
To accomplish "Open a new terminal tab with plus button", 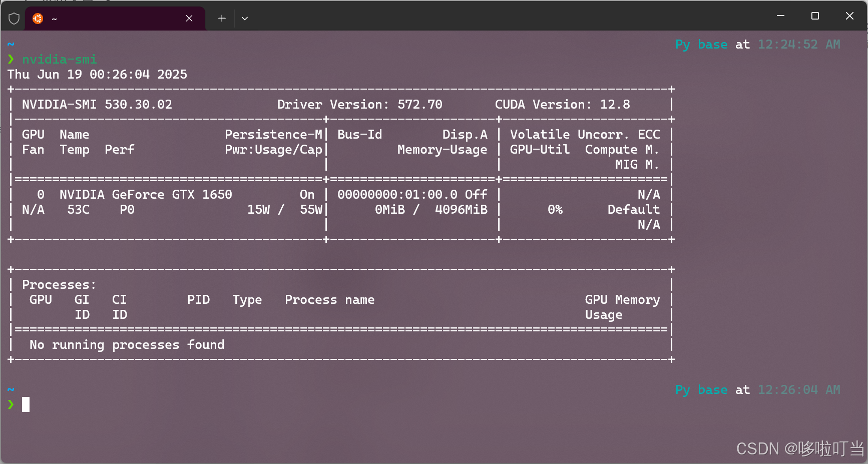I will [221, 18].
